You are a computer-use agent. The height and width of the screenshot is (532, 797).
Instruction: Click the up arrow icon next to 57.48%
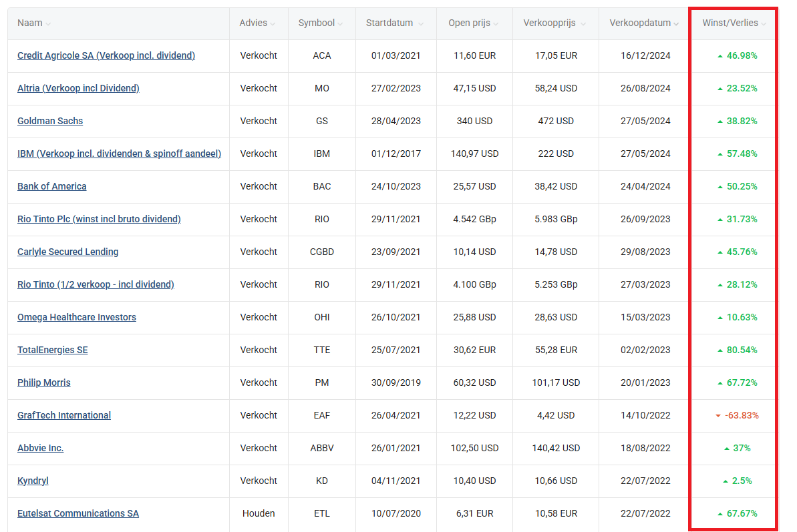tap(720, 154)
